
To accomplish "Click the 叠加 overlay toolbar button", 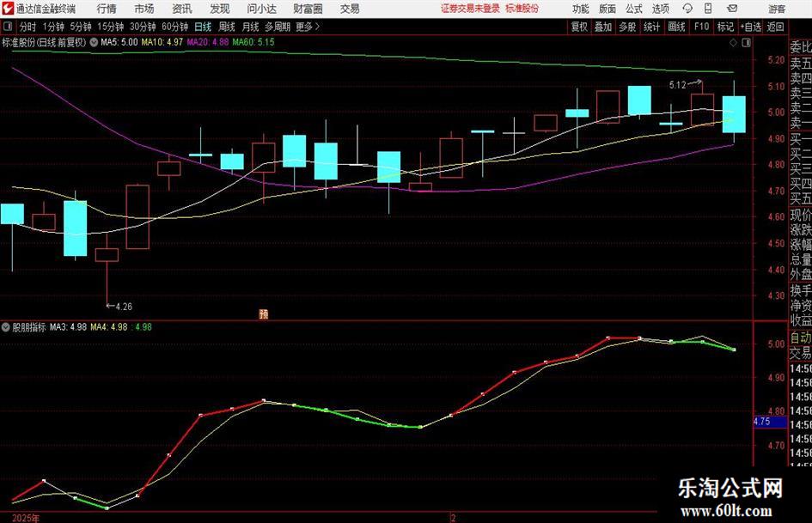I will (603, 27).
